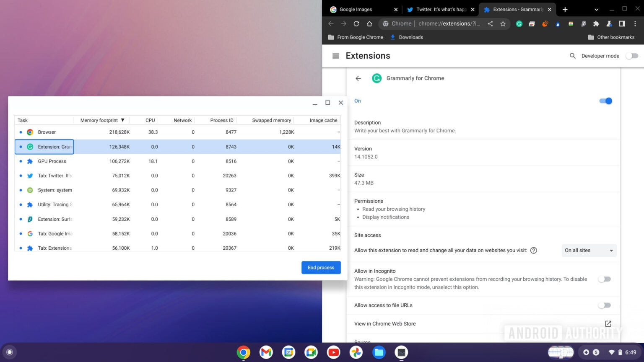The width and height of the screenshot is (644, 362).
Task: Open Google Photos from the shelf
Action: [356, 352]
